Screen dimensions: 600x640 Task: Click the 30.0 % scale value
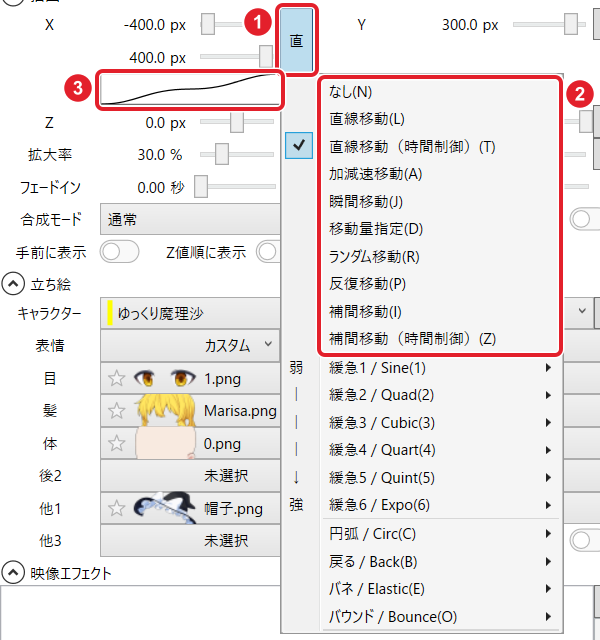pos(160,155)
